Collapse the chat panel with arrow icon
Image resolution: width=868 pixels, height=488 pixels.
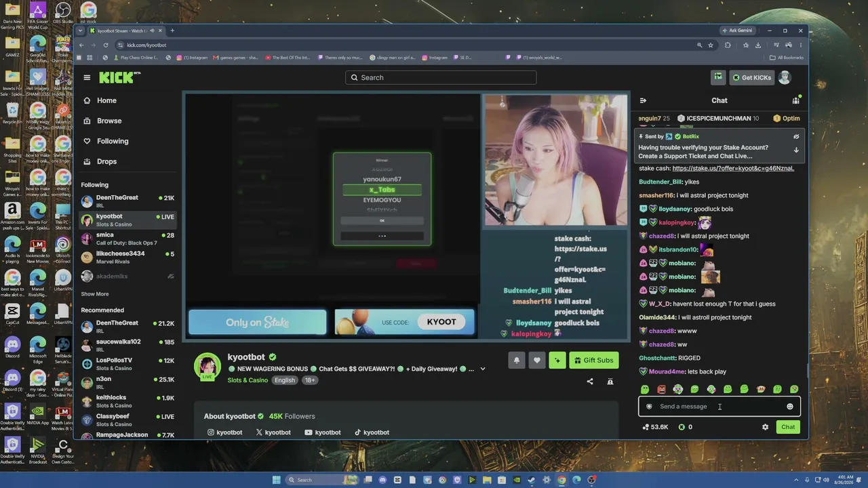tap(643, 100)
